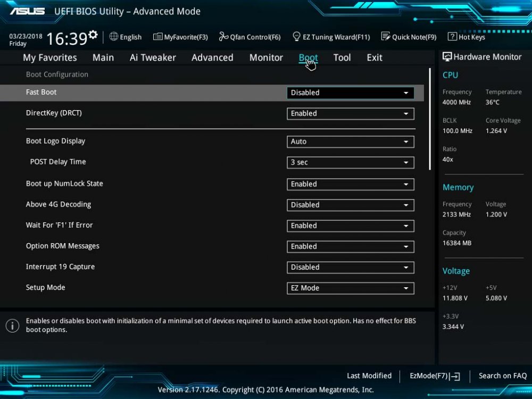
Task: Click the vertical settings scrollbar
Action: [x=430, y=119]
